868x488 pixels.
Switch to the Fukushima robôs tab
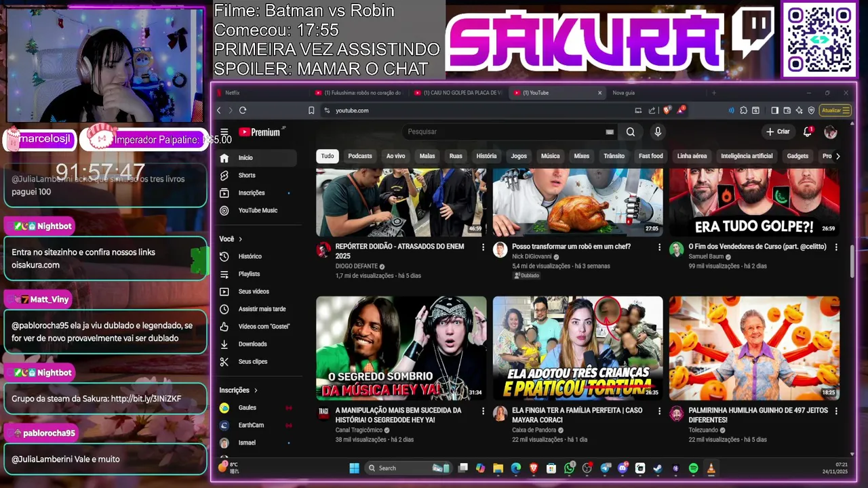359,93
